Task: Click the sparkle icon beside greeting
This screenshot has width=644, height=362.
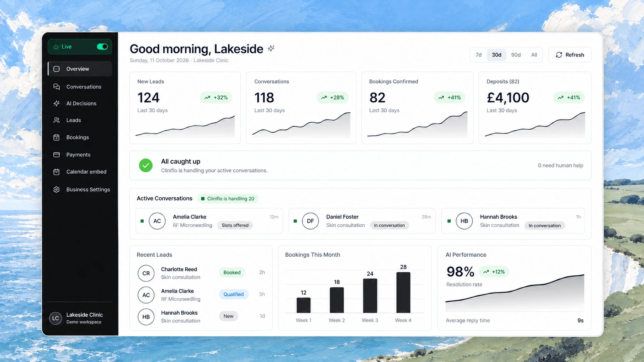Action: 271,48
